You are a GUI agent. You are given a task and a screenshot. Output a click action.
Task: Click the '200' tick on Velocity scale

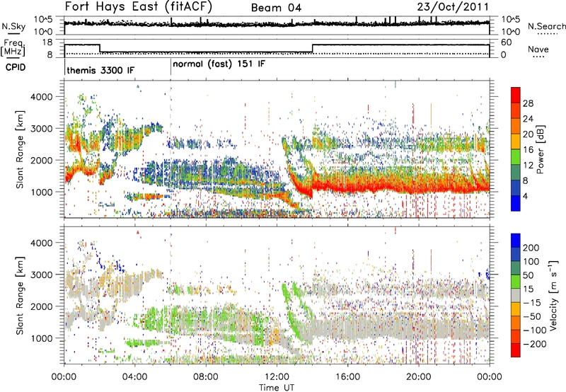(x=531, y=248)
